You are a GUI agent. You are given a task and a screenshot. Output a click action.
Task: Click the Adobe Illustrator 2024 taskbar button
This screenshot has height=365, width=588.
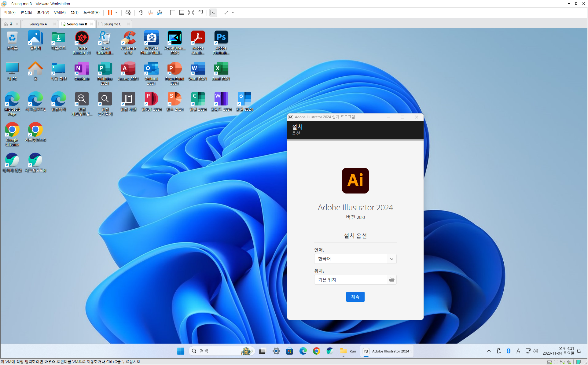(387, 351)
